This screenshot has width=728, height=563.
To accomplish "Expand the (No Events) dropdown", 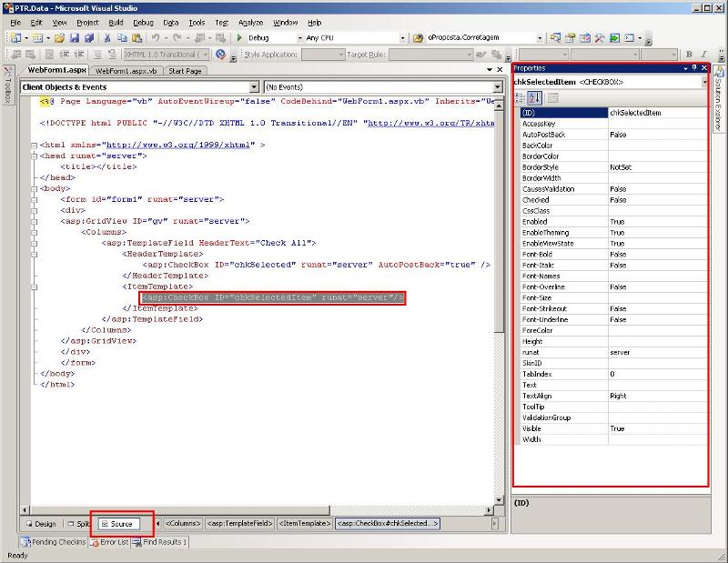I will pyautogui.click(x=497, y=87).
